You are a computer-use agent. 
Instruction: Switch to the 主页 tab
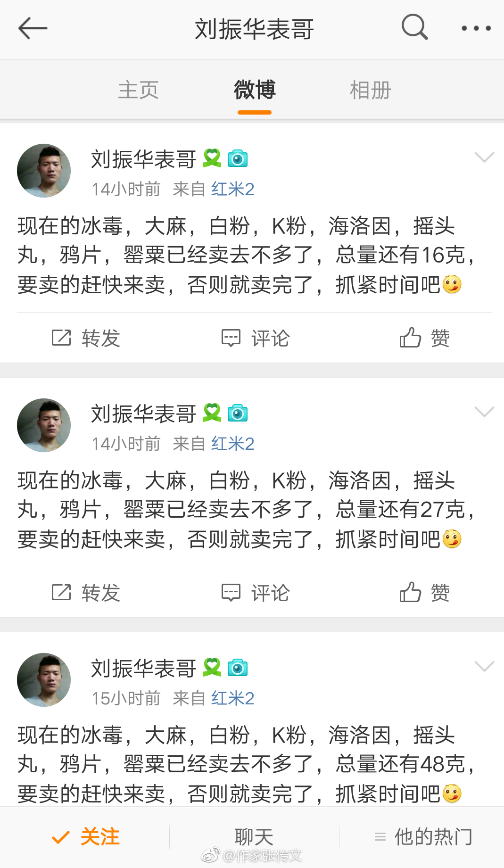tap(138, 90)
